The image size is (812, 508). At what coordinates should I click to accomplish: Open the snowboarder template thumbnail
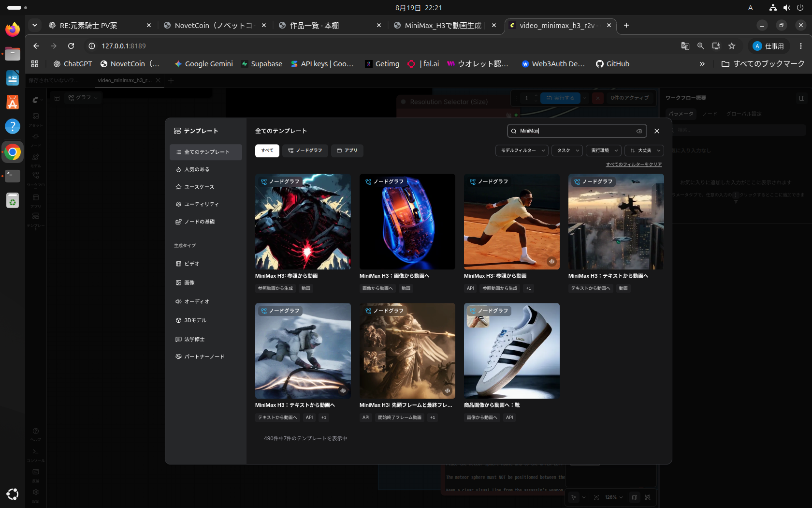(x=303, y=351)
